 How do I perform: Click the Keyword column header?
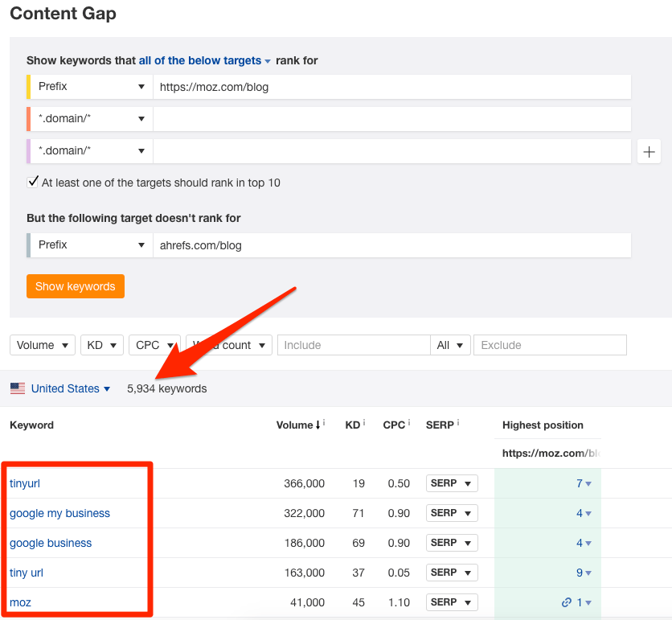point(31,425)
